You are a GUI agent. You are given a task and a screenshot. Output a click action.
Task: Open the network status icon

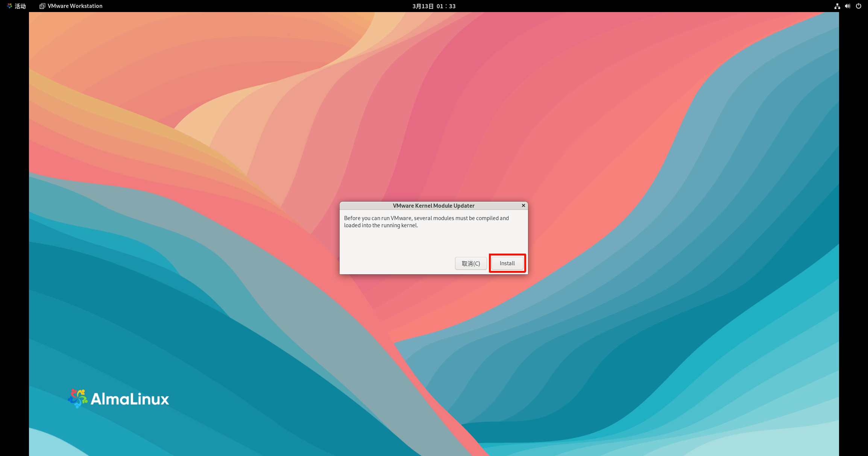tap(837, 6)
